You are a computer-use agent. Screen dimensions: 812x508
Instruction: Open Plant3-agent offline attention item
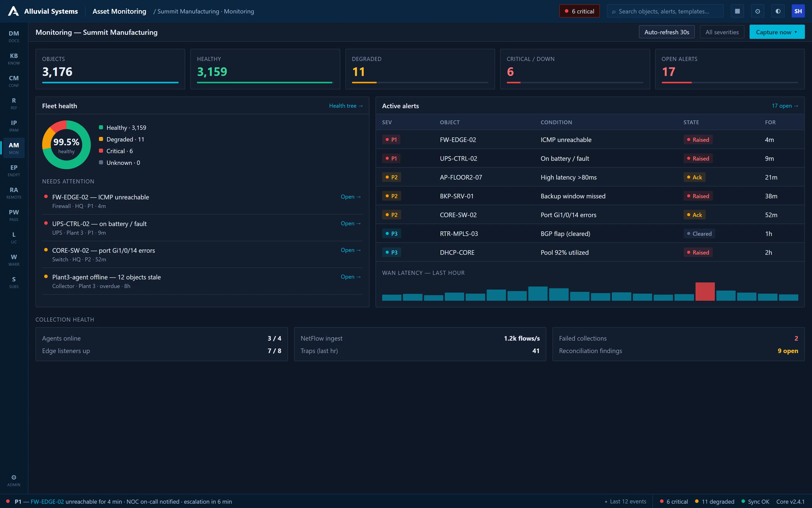202,281
